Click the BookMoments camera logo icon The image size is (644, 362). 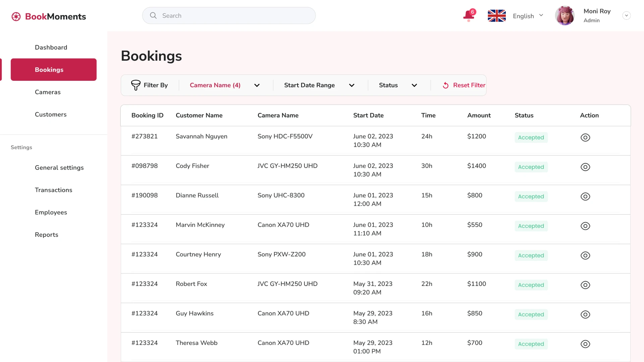click(16, 16)
